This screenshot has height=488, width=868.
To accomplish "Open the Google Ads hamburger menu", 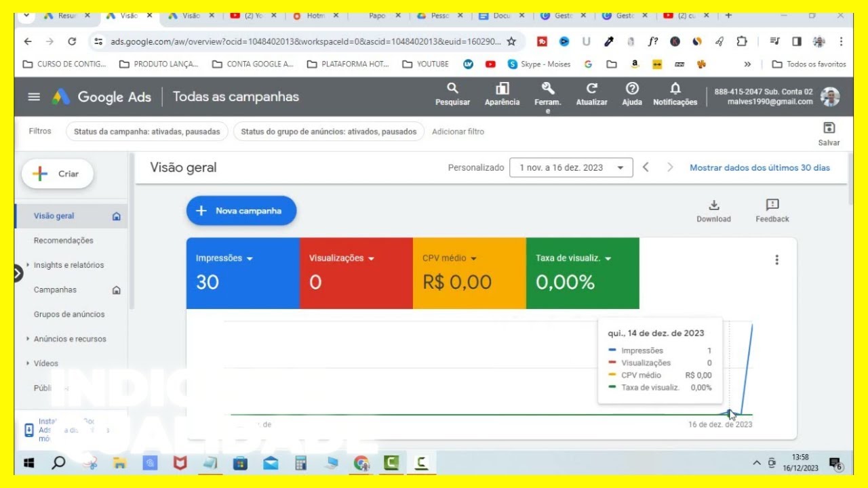I will pyautogui.click(x=34, y=97).
